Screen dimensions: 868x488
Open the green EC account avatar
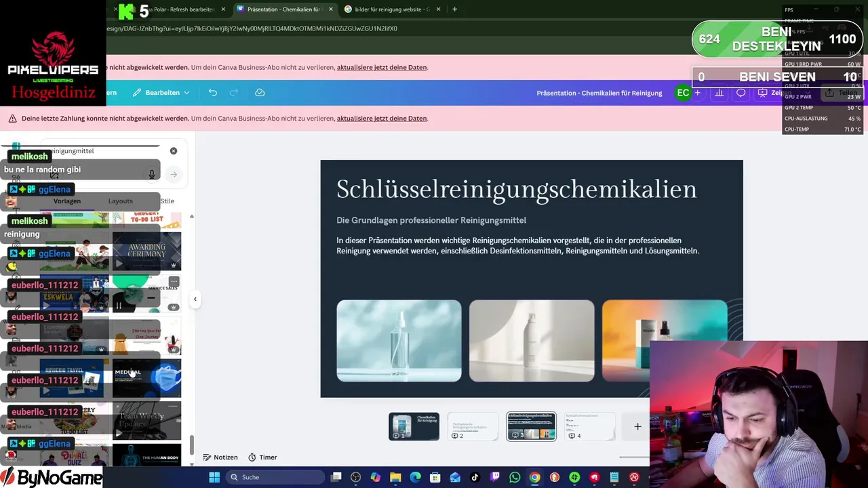(683, 93)
